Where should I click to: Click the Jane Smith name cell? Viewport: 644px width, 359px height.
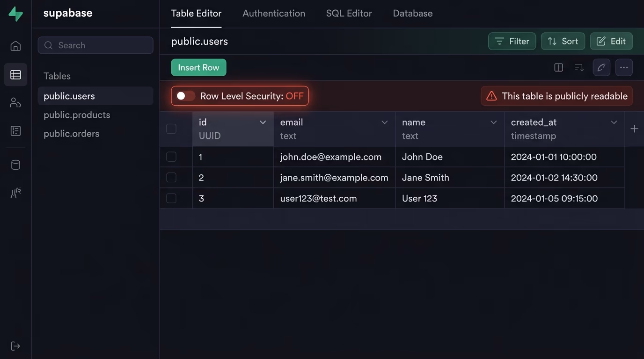click(x=450, y=178)
